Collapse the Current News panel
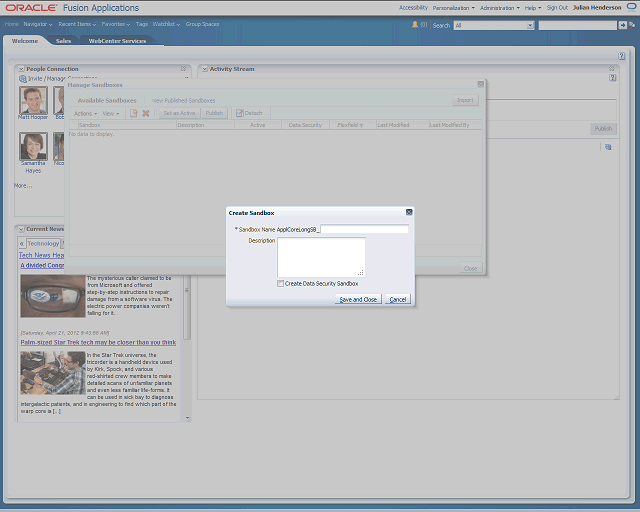Image resolution: width=640 pixels, height=512 pixels. (21, 229)
